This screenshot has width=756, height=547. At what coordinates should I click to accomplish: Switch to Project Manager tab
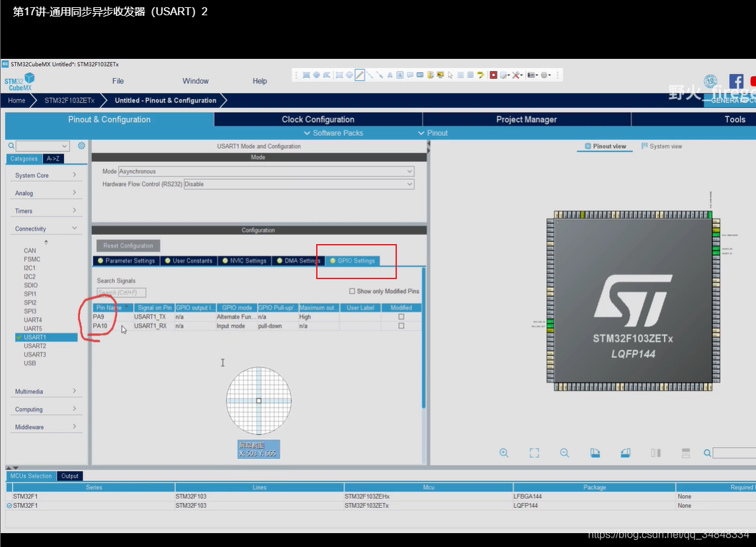526,120
